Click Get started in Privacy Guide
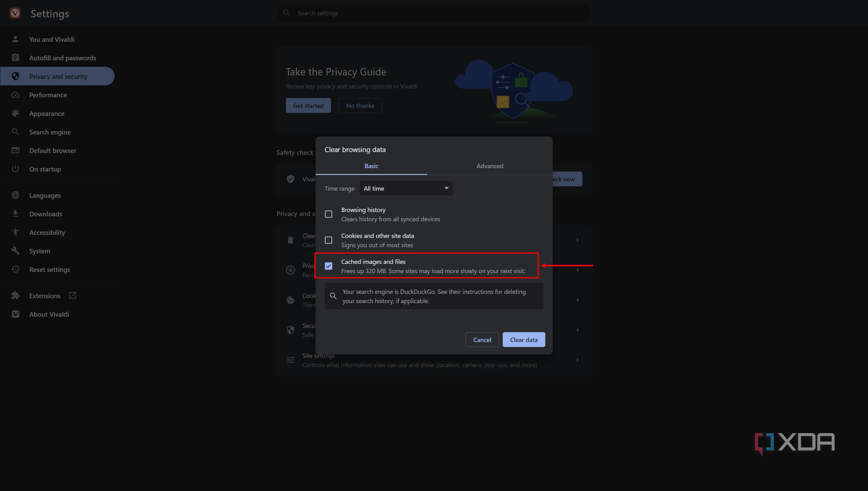Screen dimensions: 868x491 tap(308, 106)
